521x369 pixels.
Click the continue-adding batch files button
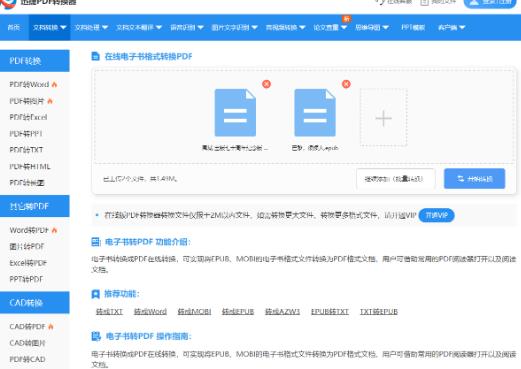click(395, 179)
